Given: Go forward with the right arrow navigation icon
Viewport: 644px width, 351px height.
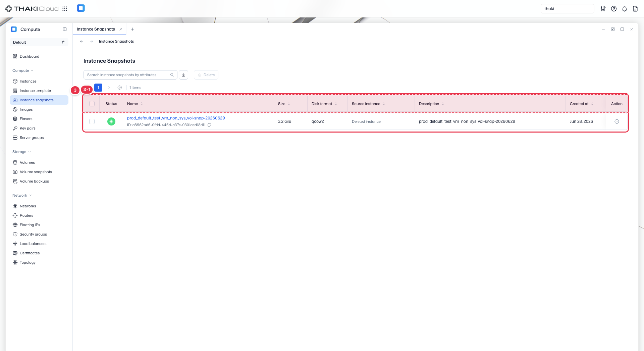Looking at the screenshot, I should [92, 41].
